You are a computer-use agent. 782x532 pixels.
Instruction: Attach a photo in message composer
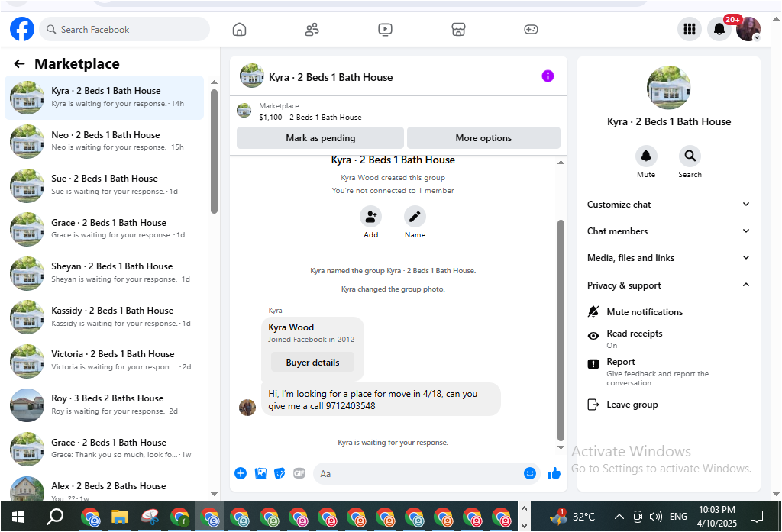click(260, 473)
